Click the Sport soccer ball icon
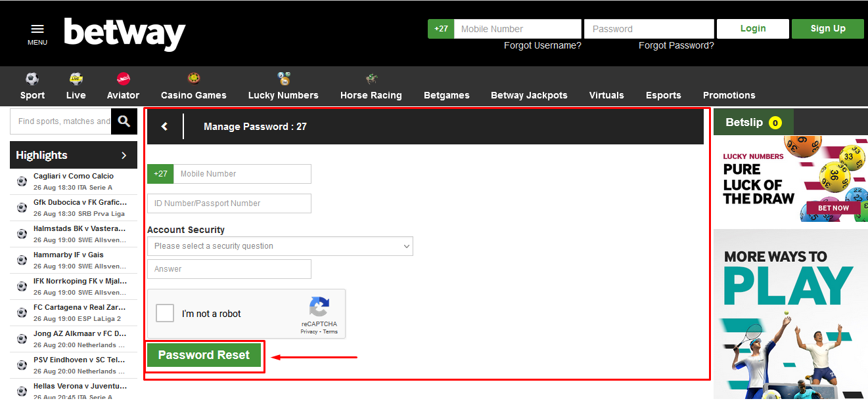Image resolution: width=868 pixels, height=401 pixels. point(32,79)
